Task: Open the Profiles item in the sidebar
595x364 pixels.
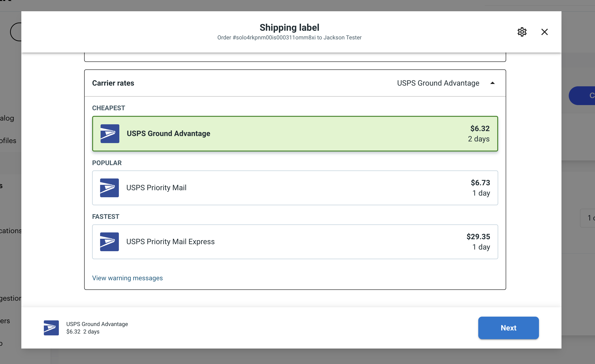Action: point(8,140)
